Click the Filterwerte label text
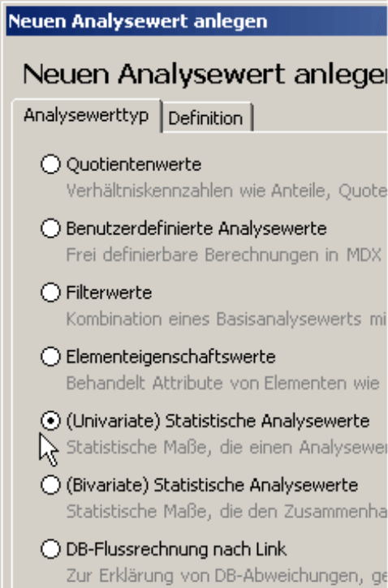Viewport: 388px width, 588px height. click(x=109, y=293)
